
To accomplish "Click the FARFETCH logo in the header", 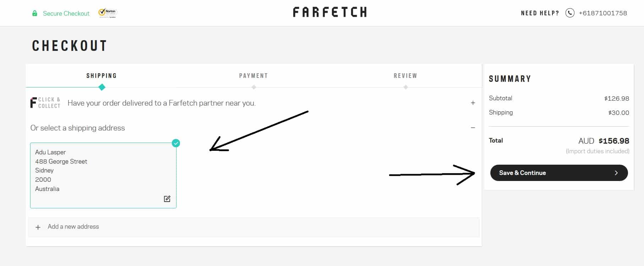I will tap(330, 12).
